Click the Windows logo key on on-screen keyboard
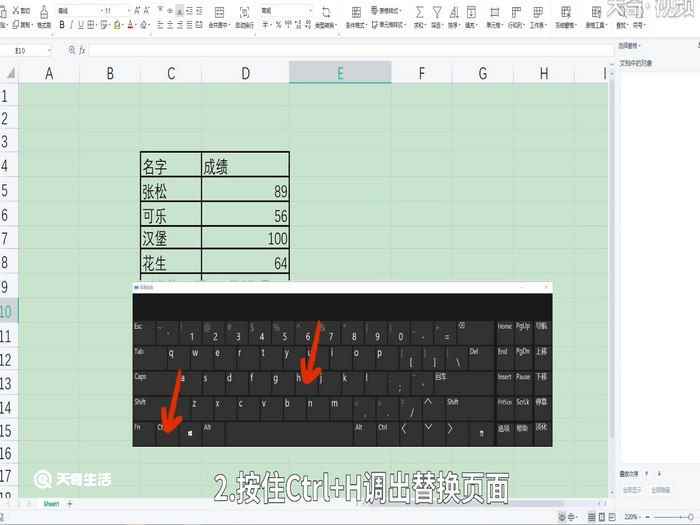The width and height of the screenshot is (700, 525). pyautogui.click(x=190, y=433)
